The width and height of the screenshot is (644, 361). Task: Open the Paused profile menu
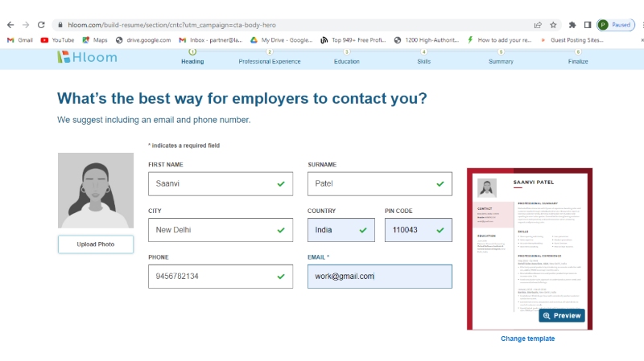tap(616, 25)
